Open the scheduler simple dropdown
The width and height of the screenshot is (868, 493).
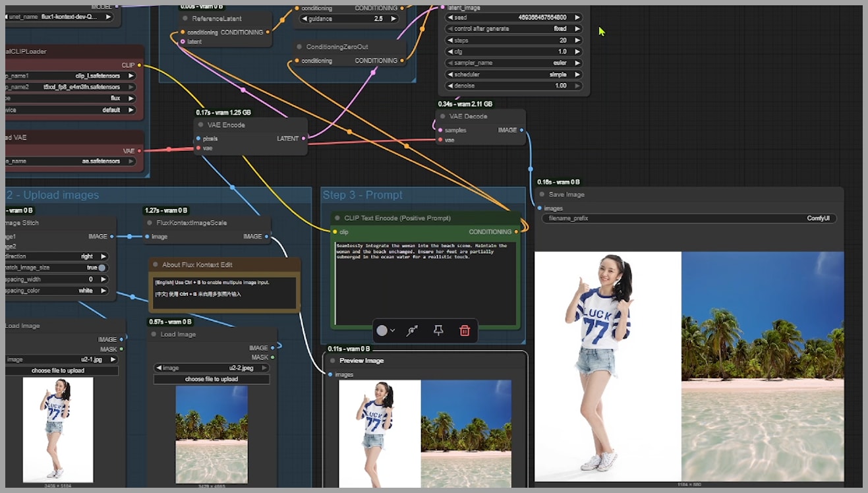tap(513, 74)
